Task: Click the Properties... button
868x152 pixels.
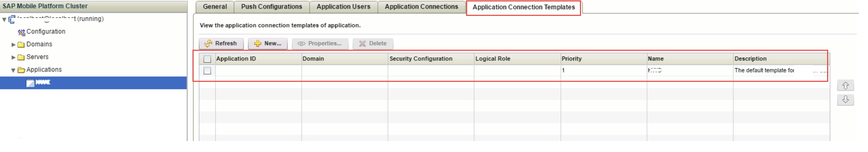Action: coord(320,44)
